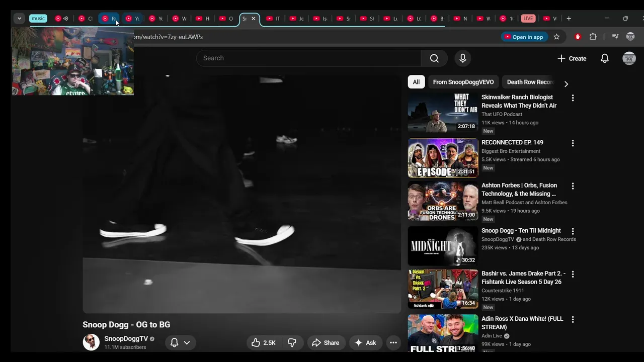This screenshot has height=362, width=644.
Task: Click 'Matt Beall Podcast and Ashton Forbes'
Action: 524,203
